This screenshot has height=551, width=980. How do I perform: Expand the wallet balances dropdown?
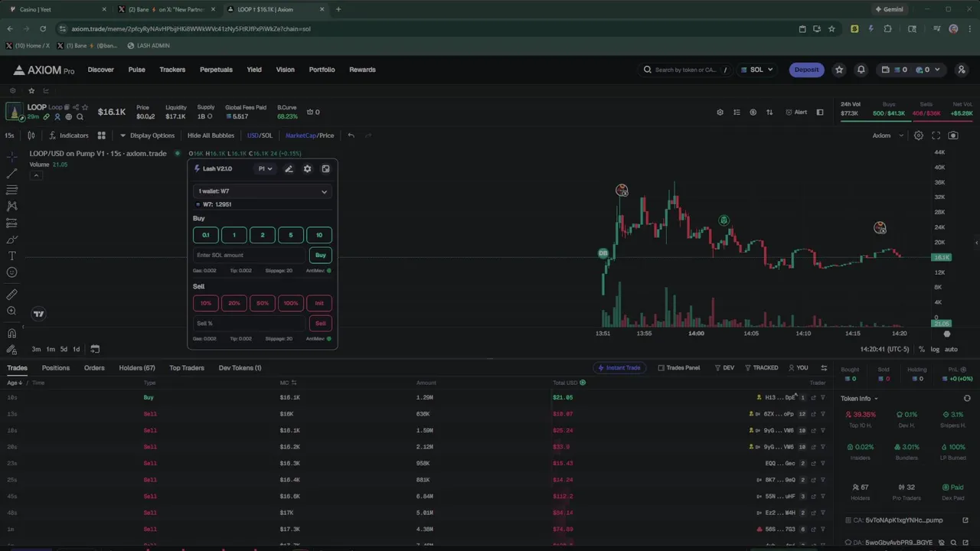(911, 70)
